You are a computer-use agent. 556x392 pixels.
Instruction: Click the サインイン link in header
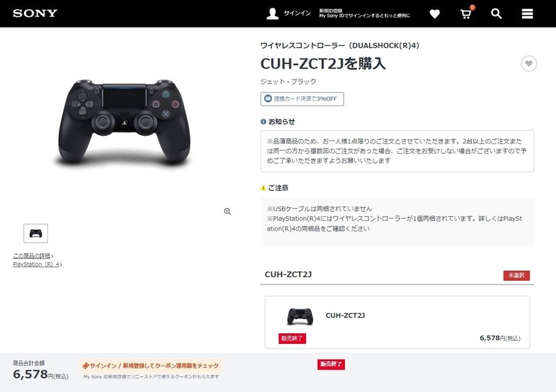[297, 13]
